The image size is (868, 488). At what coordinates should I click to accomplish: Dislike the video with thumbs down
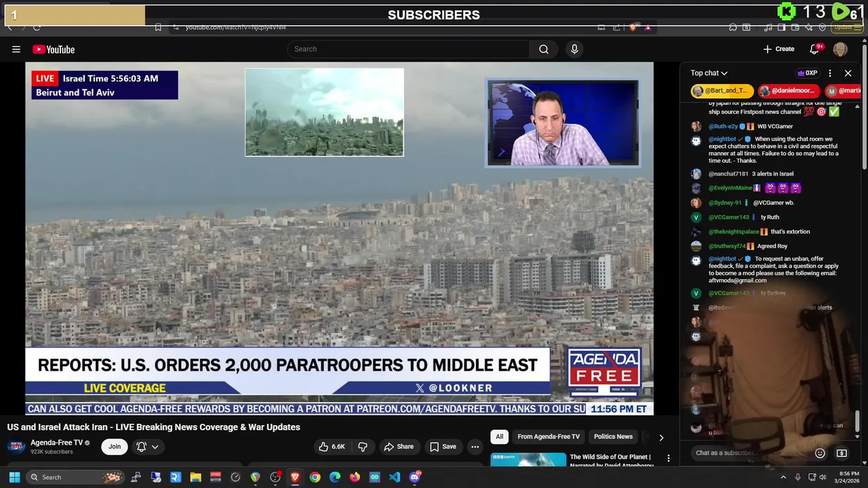pyautogui.click(x=363, y=447)
